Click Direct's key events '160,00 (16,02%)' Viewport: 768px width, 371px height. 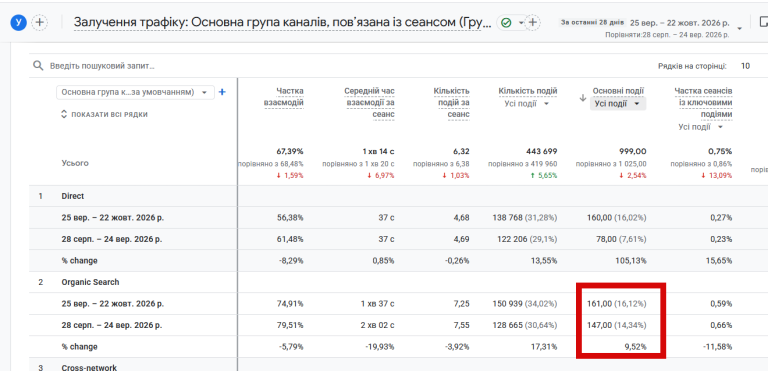pos(617,218)
